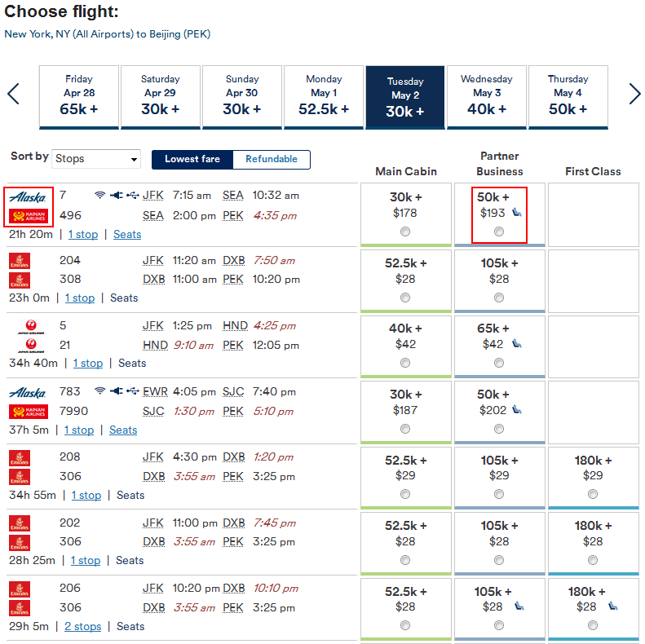This screenshot has width=645, height=644.
Task: Click the Refundable fare button
Action: (x=272, y=159)
